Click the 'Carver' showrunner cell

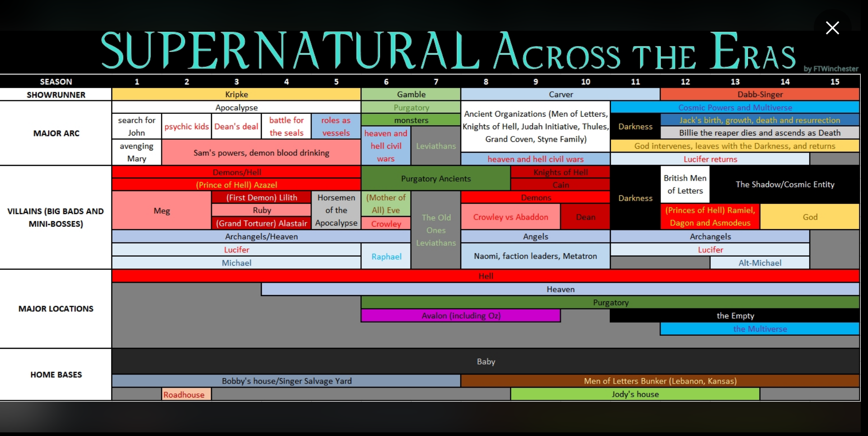561,94
